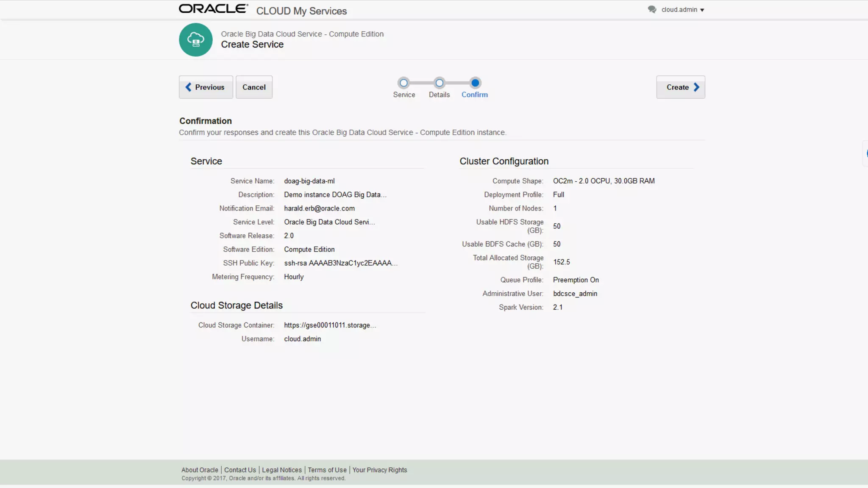Select the Details step circle

point(440,83)
